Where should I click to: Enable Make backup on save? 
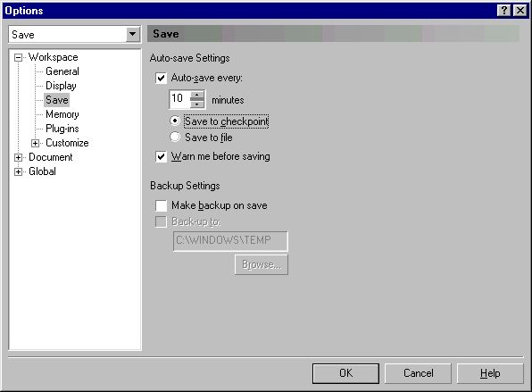coord(161,205)
